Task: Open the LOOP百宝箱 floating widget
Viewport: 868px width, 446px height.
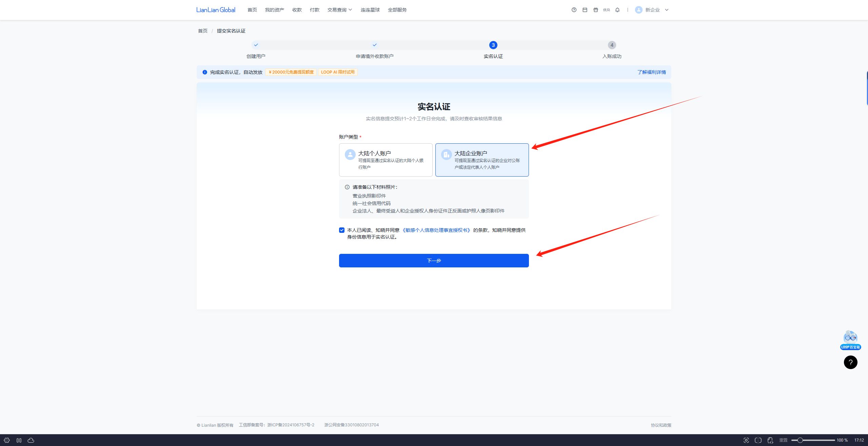Action: tap(850, 340)
